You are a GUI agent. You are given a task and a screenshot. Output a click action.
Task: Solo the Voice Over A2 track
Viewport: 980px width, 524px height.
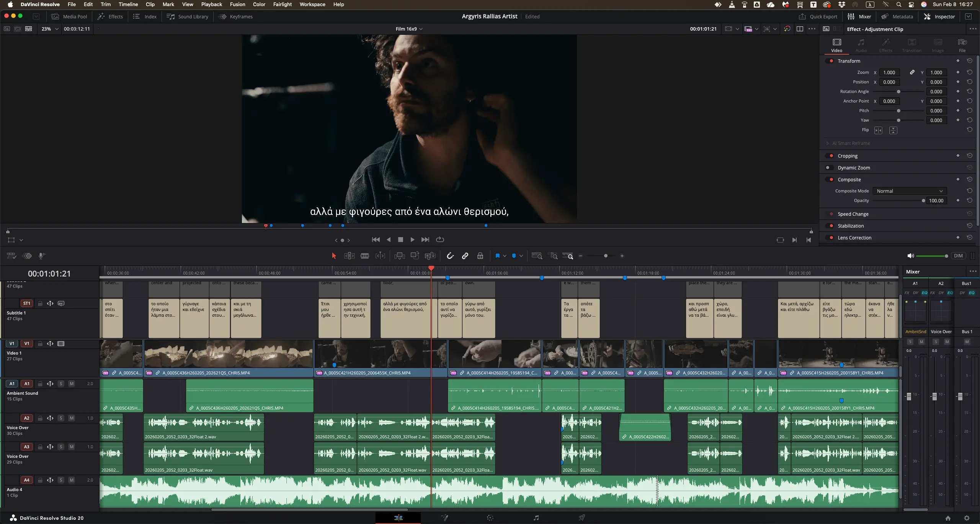pyautogui.click(x=61, y=418)
